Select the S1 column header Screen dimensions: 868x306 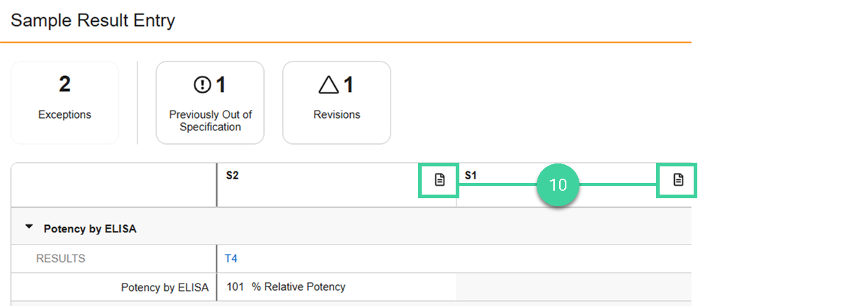point(471,176)
